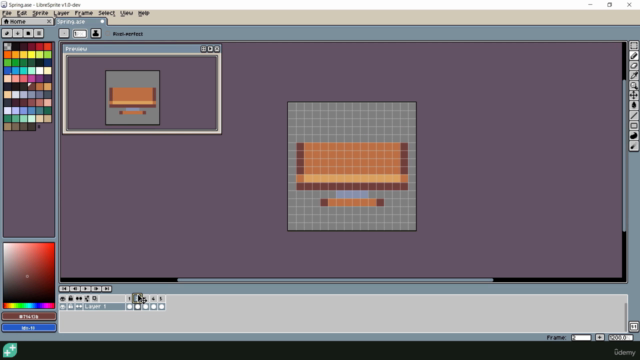The height and width of the screenshot is (360, 640).
Task: Select the Contour blob tool
Action: pos(633,136)
